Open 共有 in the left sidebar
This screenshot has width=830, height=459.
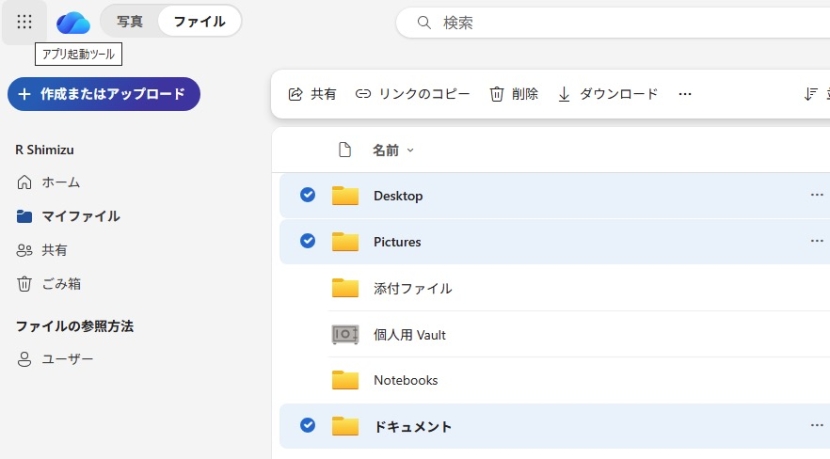pos(41,250)
